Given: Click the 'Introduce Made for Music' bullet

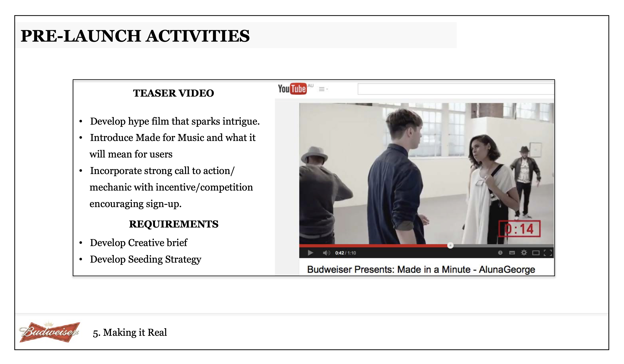Looking at the screenshot, I should pyautogui.click(x=173, y=146).
